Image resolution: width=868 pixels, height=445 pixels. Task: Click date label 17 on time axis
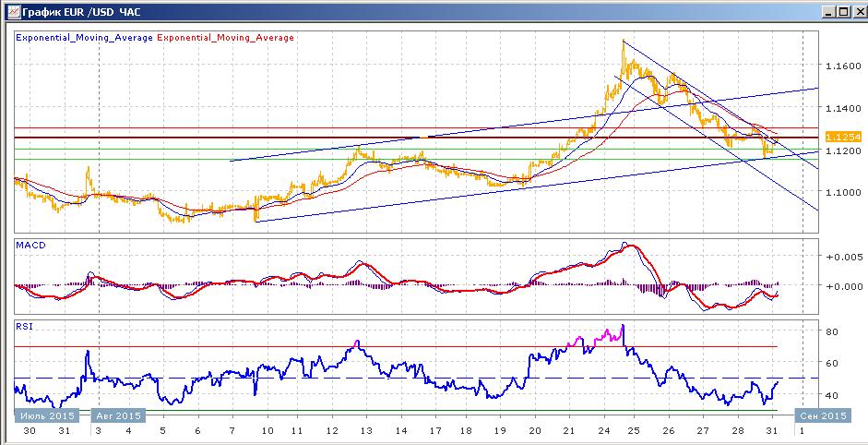point(434,430)
